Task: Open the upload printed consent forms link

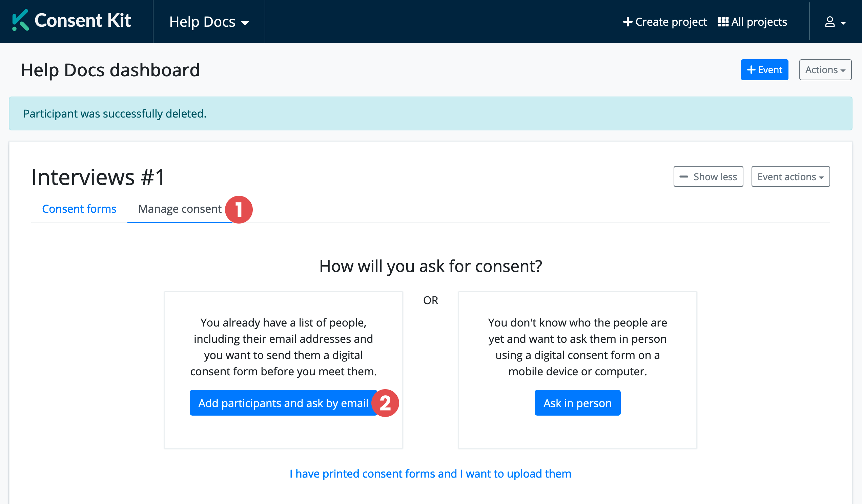Action: pos(430,474)
